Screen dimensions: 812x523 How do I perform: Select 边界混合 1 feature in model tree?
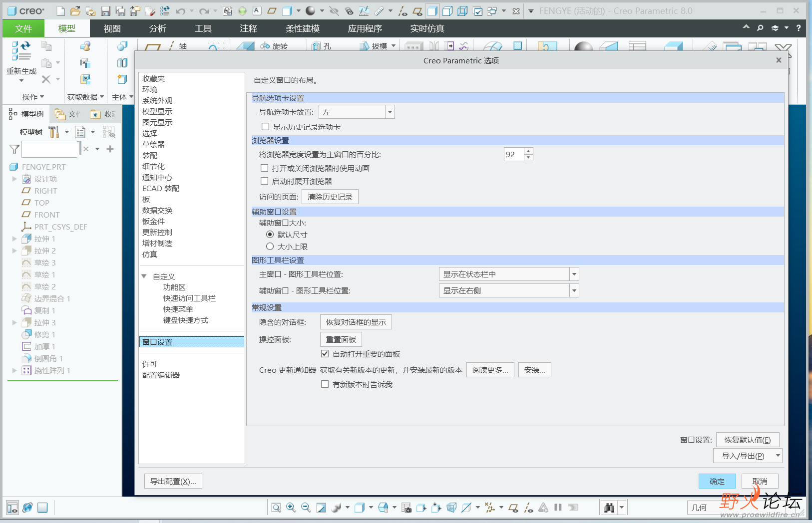tap(52, 298)
